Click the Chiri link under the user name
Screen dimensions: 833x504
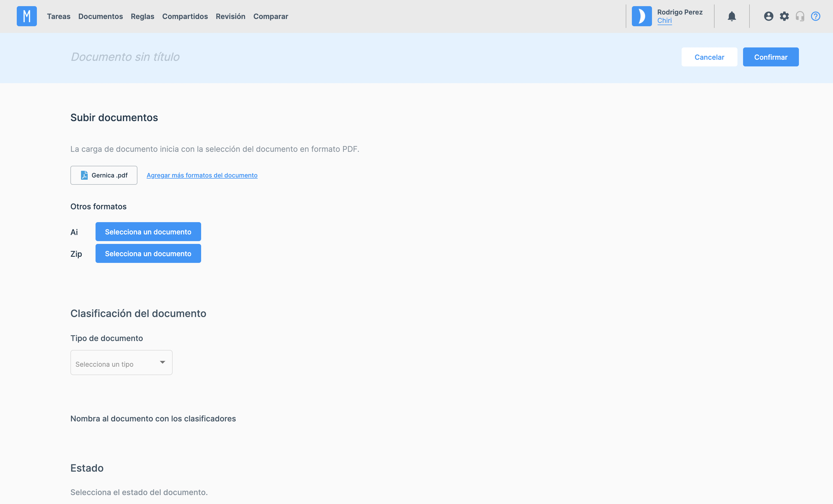pos(664,21)
